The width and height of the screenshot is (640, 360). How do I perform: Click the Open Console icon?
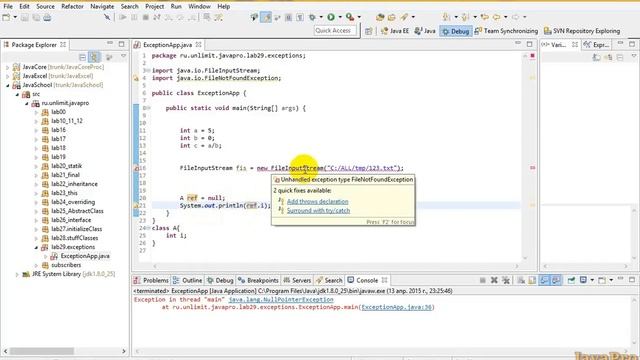(x=602, y=280)
